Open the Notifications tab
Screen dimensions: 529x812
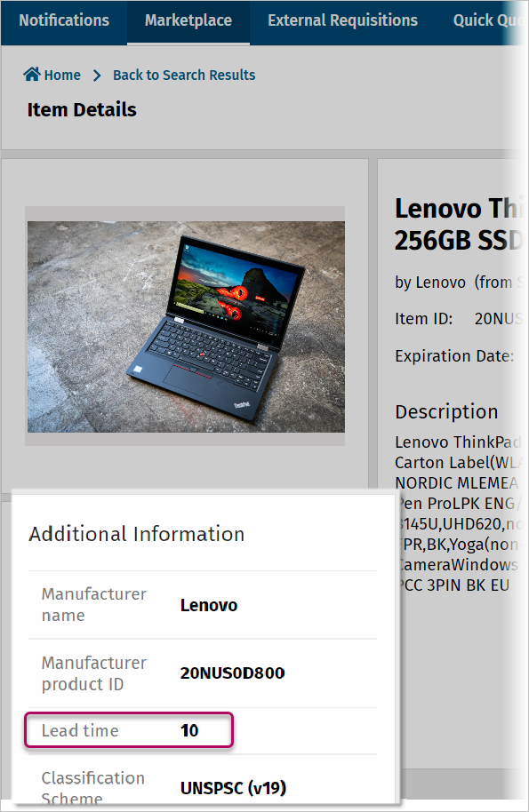(64, 20)
